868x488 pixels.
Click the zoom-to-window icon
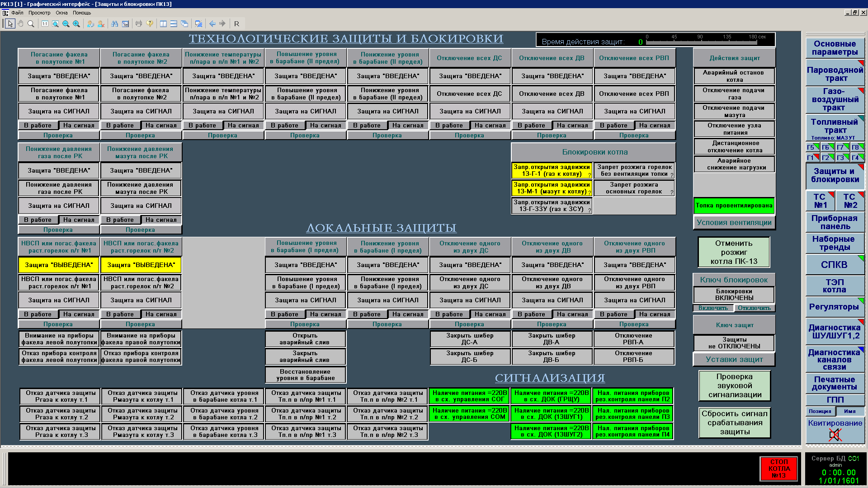55,23
